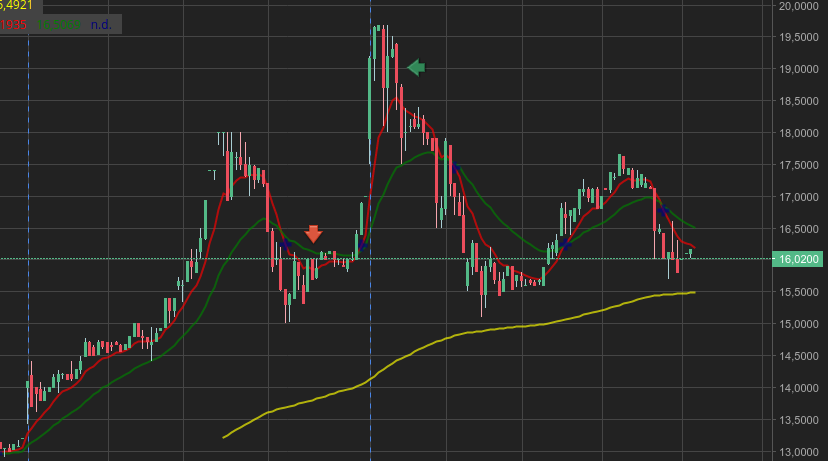This screenshot has height=461, width=828.
Task: Click the 15,0000 price axis label
Action: tap(800, 324)
